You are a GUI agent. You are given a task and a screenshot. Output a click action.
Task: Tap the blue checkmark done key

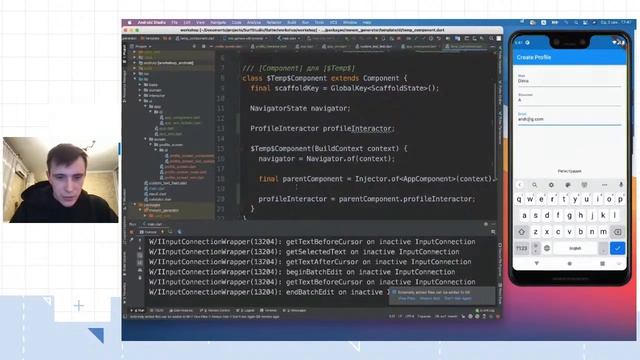point(618,248)
